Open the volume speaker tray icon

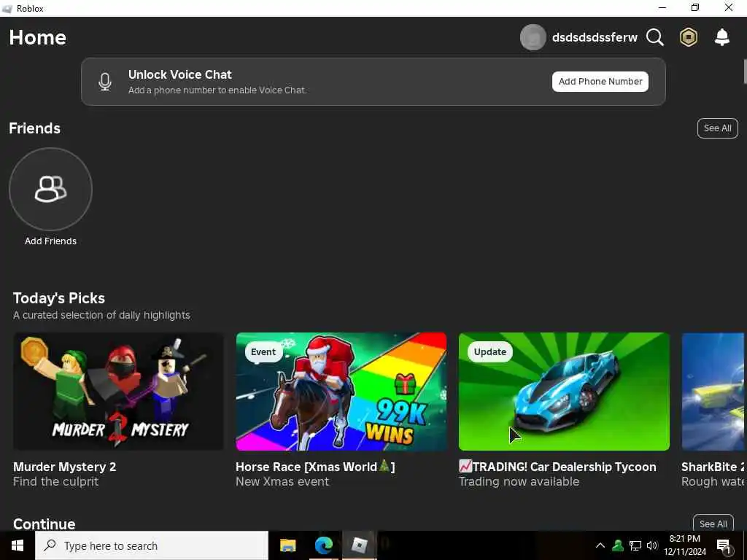click(652, 545)
